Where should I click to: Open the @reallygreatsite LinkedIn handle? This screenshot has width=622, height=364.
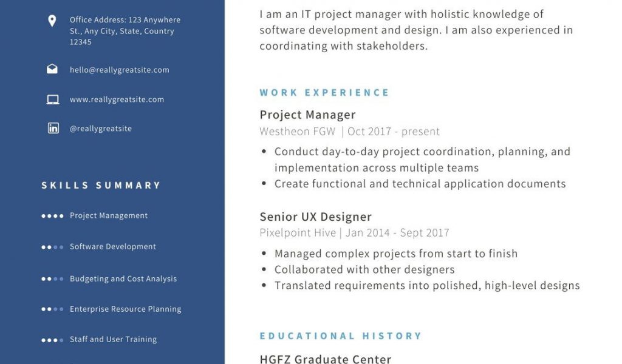point(100,129)
